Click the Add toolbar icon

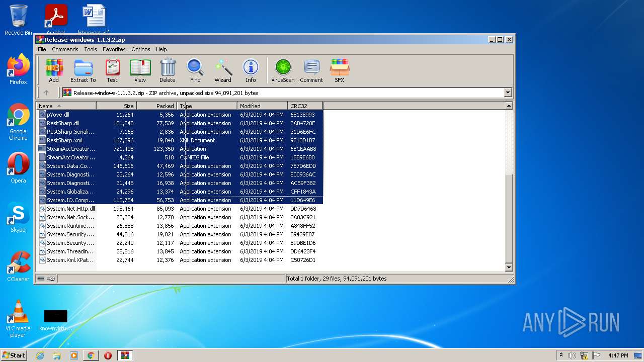(54, 71)
